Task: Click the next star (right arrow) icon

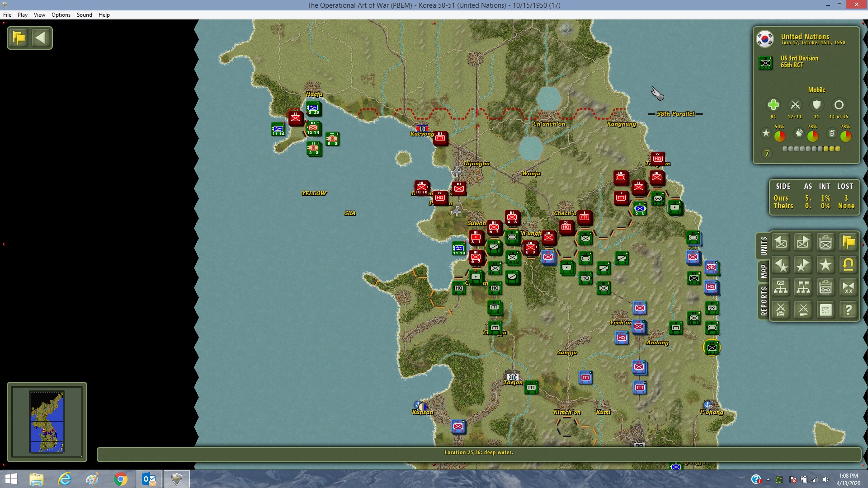Action: pos(803,265)
